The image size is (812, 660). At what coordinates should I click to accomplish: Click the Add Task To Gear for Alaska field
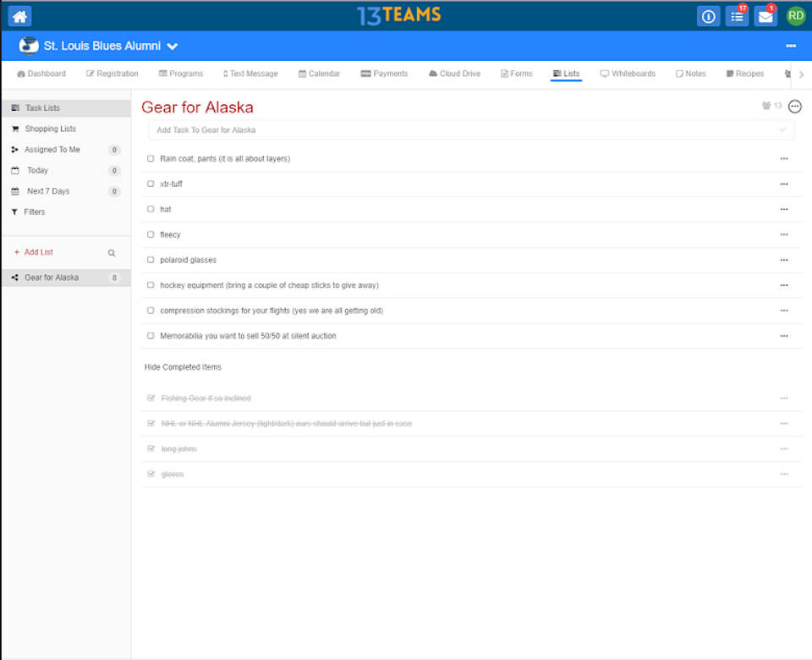[x=465, y=130]
